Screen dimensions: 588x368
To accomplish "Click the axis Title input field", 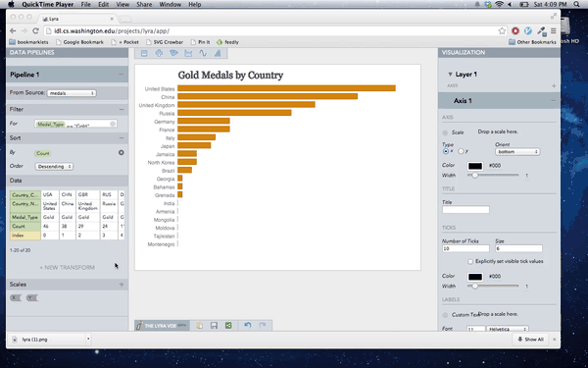I will [x=465, y=210].
